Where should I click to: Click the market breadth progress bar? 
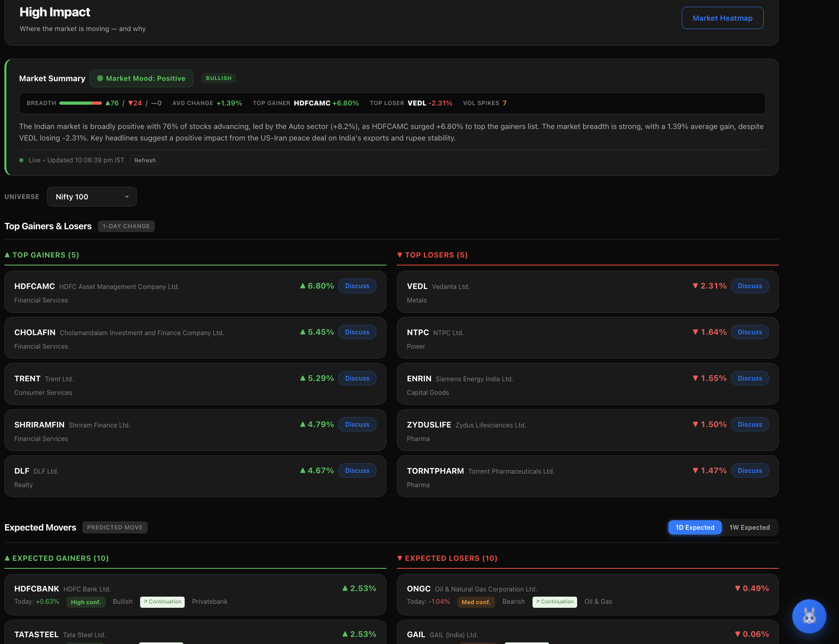(80, 103)
